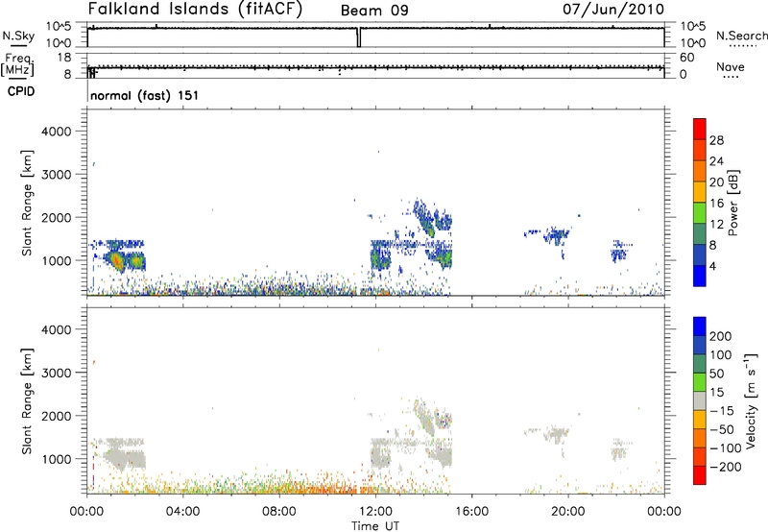Click the '20:00' time axis tick label

pyautogui.click(x=568, y=512)
